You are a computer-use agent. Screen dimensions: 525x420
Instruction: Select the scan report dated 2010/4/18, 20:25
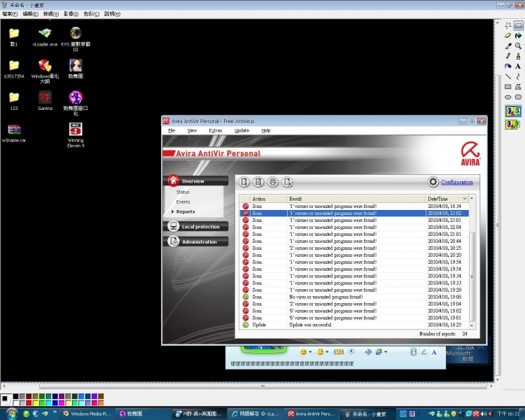354,248
